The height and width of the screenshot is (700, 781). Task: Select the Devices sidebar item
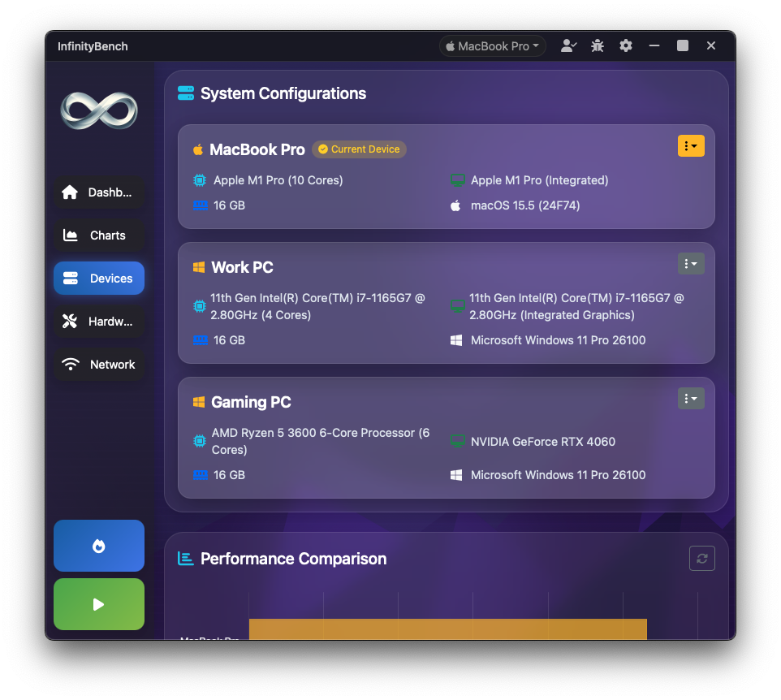99,278
